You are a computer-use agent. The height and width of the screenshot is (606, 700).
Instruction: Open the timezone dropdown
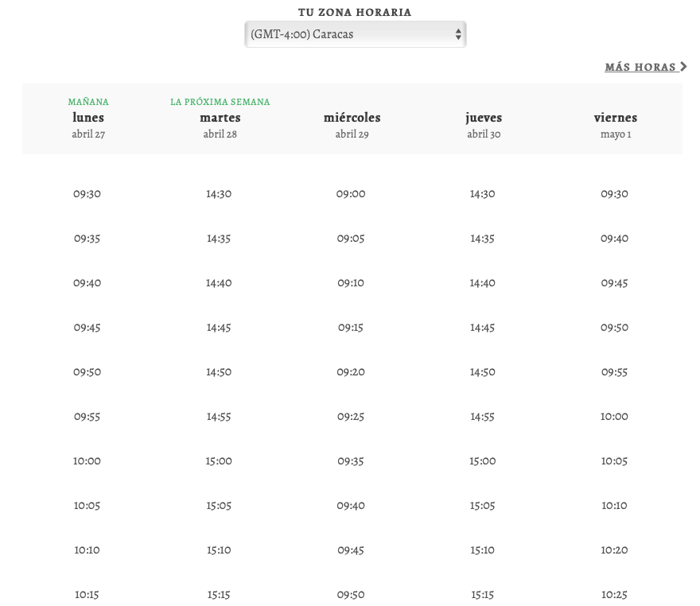(x=355, y=34)
